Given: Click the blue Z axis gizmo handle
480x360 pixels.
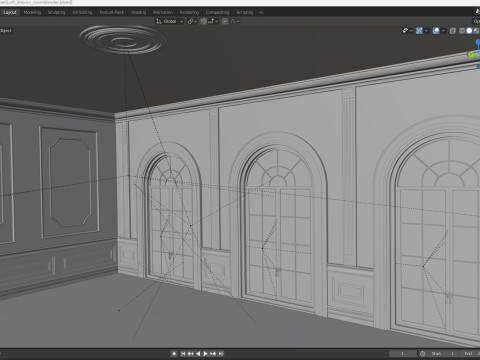Looking at the screenshot, I should pos(478,42).
